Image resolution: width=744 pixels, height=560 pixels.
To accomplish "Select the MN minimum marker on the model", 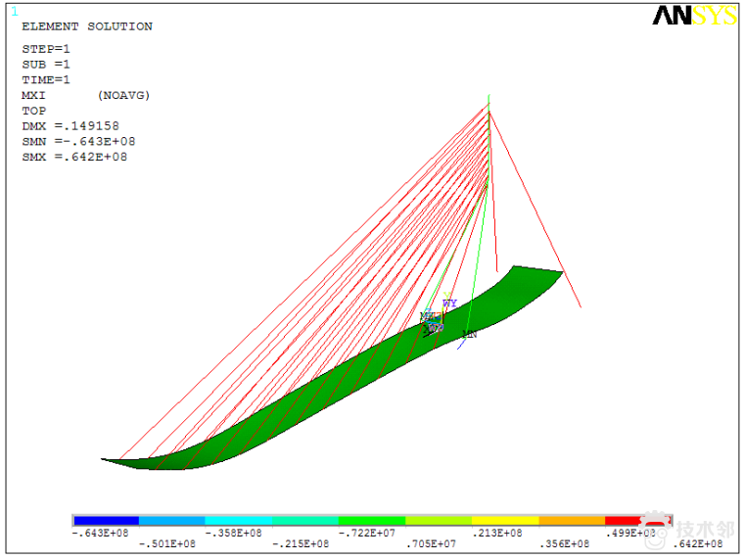I will [x=470, y=335].
